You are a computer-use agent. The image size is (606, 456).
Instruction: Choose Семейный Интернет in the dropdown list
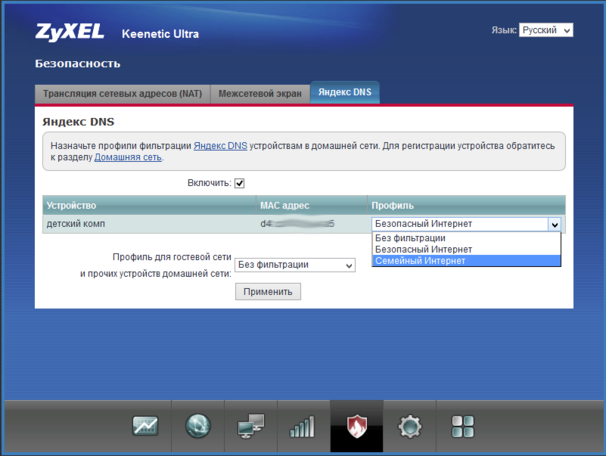[x=466, y=261]
